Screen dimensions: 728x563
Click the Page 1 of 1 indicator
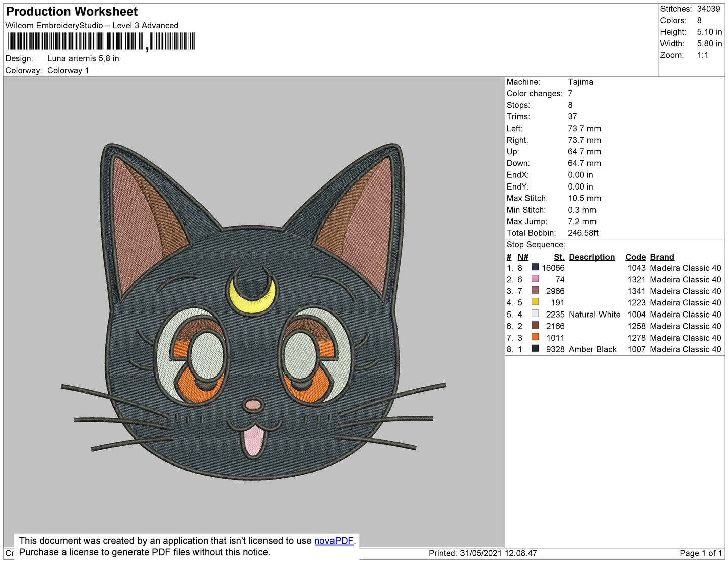point(701,553)
